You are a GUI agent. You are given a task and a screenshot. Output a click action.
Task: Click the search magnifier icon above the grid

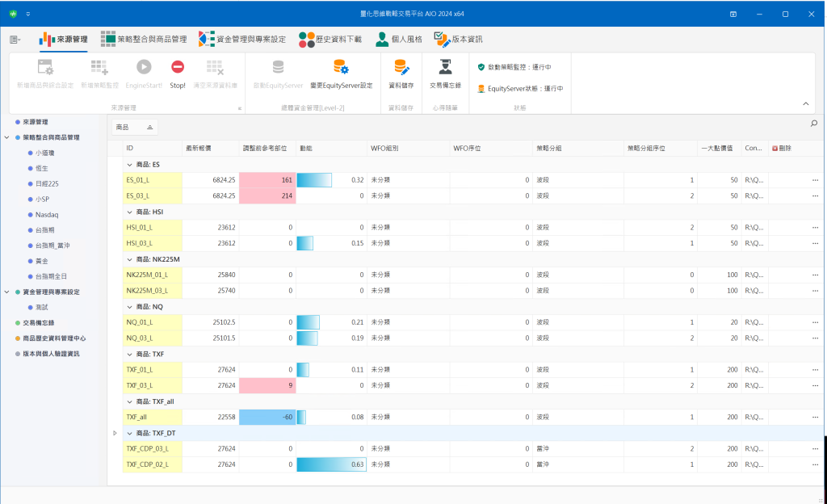[813, 124]
